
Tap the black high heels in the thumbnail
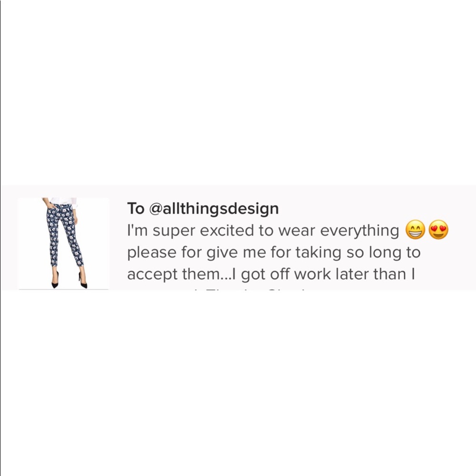69,280
